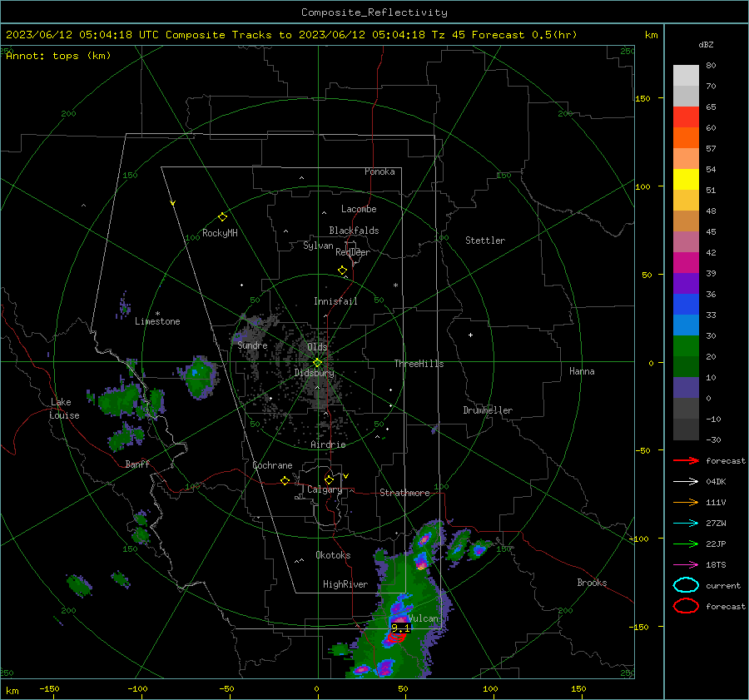Click the green 22JP arrow icon
Screen dimensions: 749x700
tap(686, 544)
